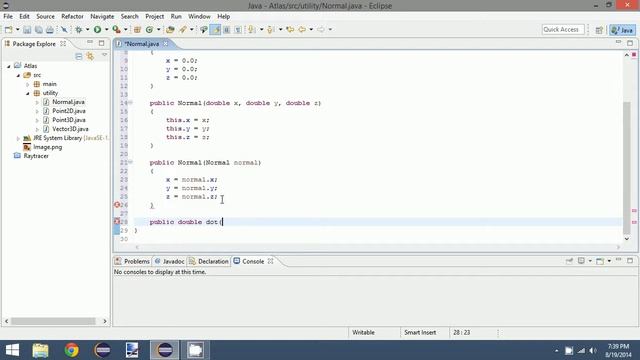Image resolution: width=640 pixels, height=360 pixels.
Task: Click error marker on line 26 gutter
Action: (117, 205)
